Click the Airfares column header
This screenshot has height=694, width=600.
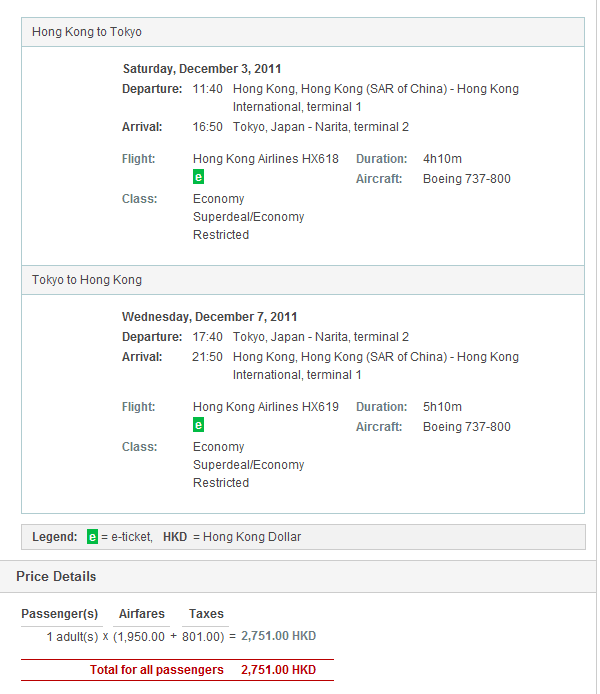tap(141, 614)
